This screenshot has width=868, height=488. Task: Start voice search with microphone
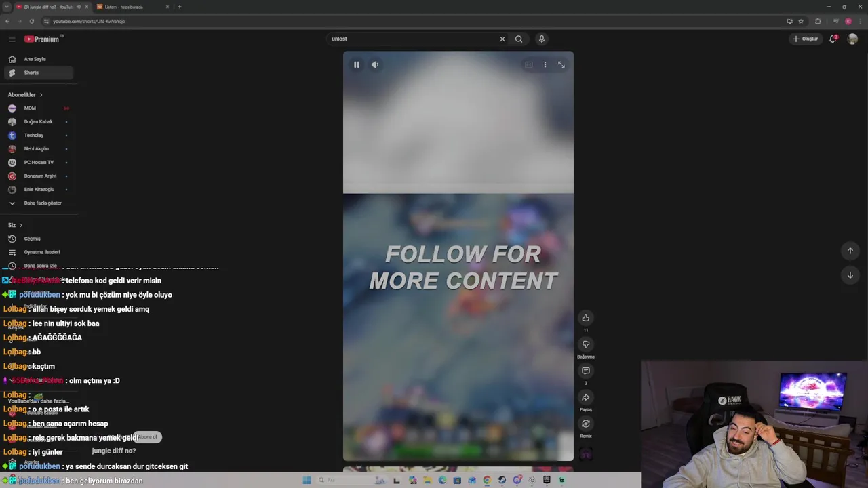[x=541, y=39]
